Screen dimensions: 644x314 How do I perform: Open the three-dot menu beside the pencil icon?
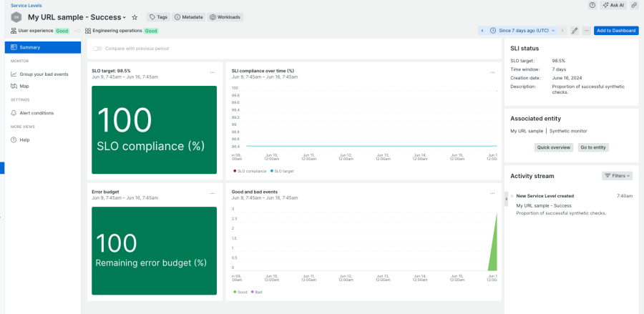point(586,31)
